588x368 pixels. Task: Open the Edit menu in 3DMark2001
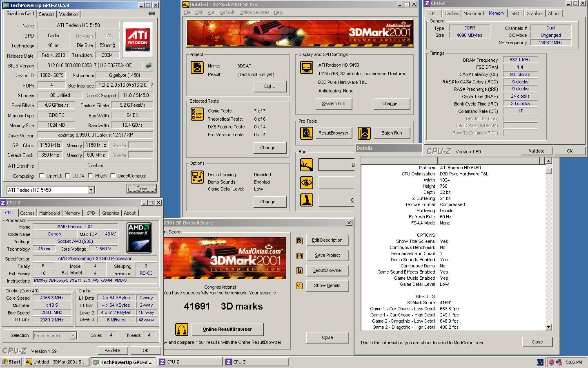point(199,12)
